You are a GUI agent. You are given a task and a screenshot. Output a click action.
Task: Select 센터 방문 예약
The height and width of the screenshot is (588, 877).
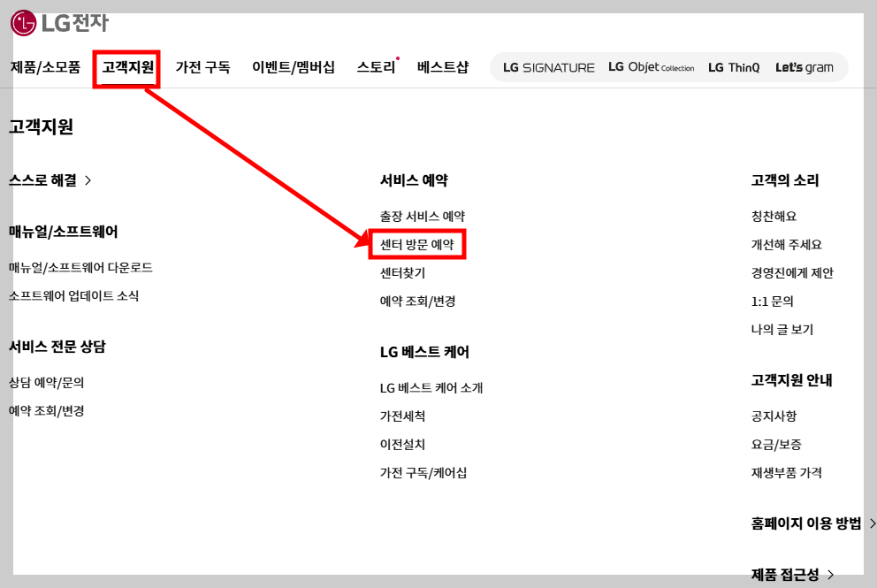point(416,245)
